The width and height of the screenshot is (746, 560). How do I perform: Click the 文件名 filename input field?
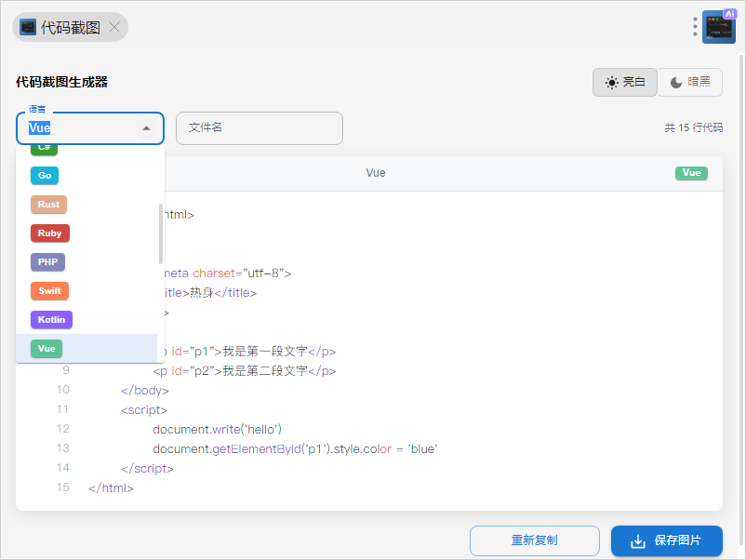tap(259, 128)
